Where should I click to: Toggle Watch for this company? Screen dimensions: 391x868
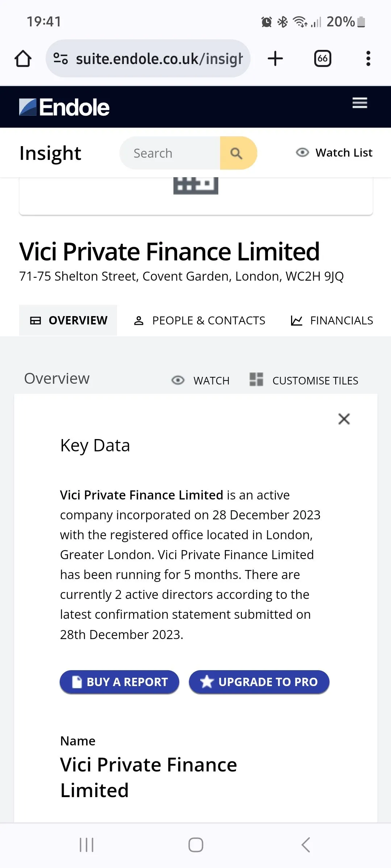point(200,380)
